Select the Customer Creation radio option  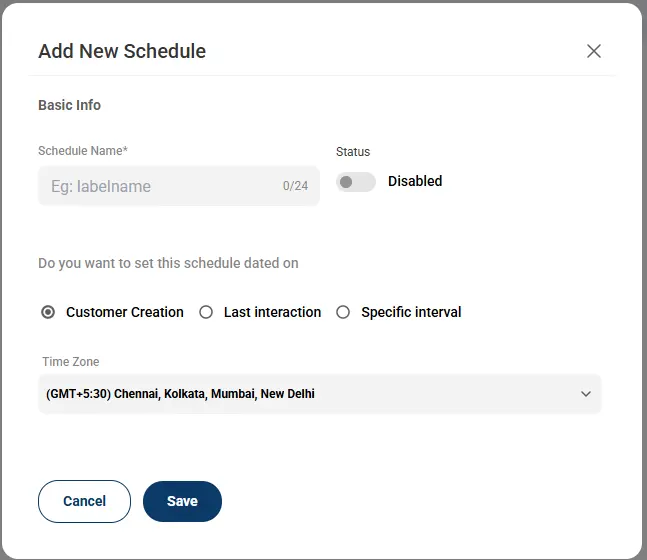tap(48, 312)
